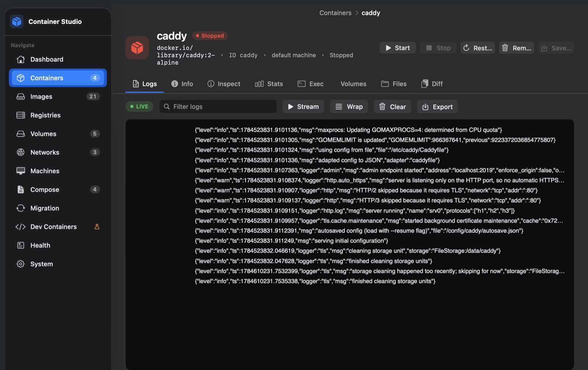Select the 'storage cleaning happened too recently' line
Image resolution: width=588 pixels, height=370 pixels.
(380, 271)
